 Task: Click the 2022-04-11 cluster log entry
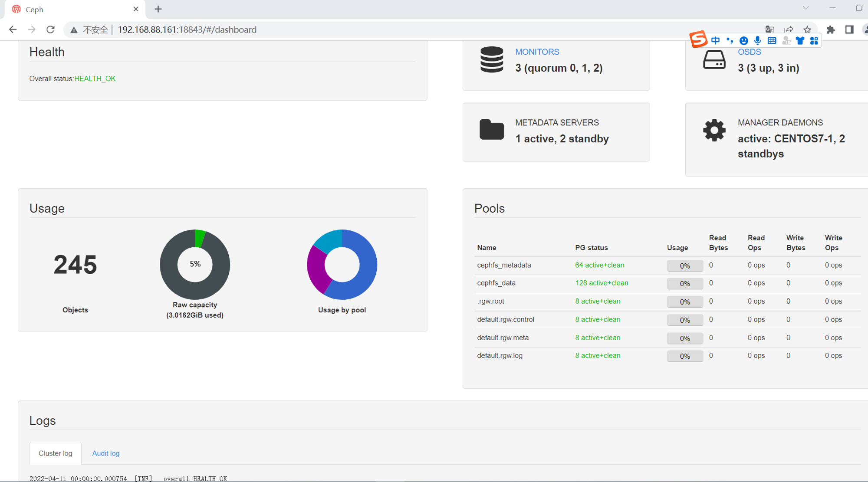pos(128,479)
